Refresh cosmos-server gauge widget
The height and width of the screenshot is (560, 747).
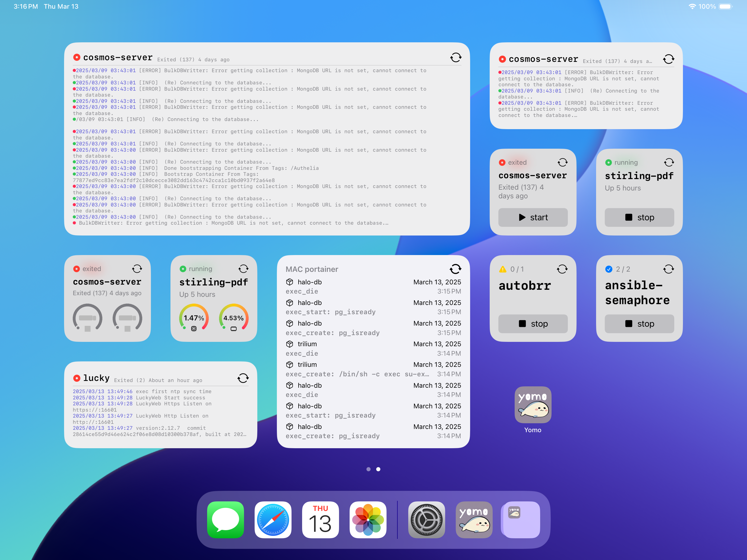click(137, 269)
